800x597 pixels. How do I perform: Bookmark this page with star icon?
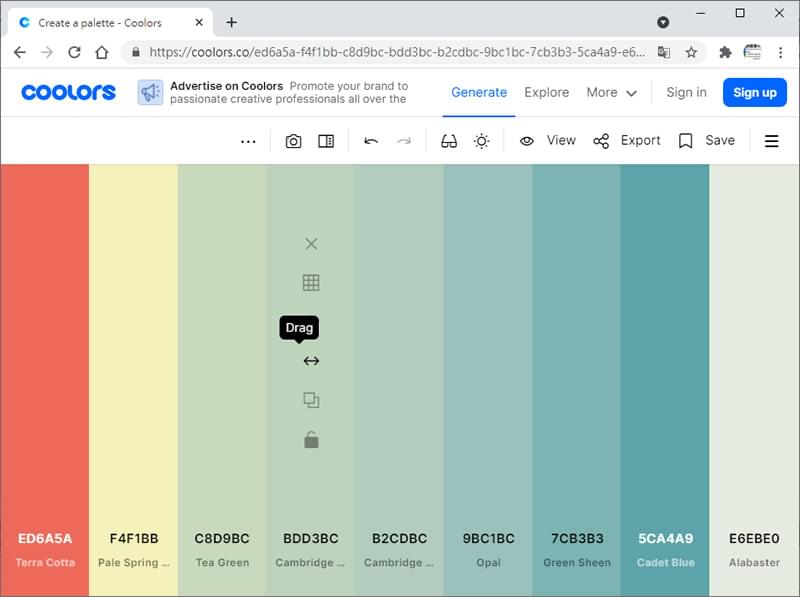[x=691, y=52]
